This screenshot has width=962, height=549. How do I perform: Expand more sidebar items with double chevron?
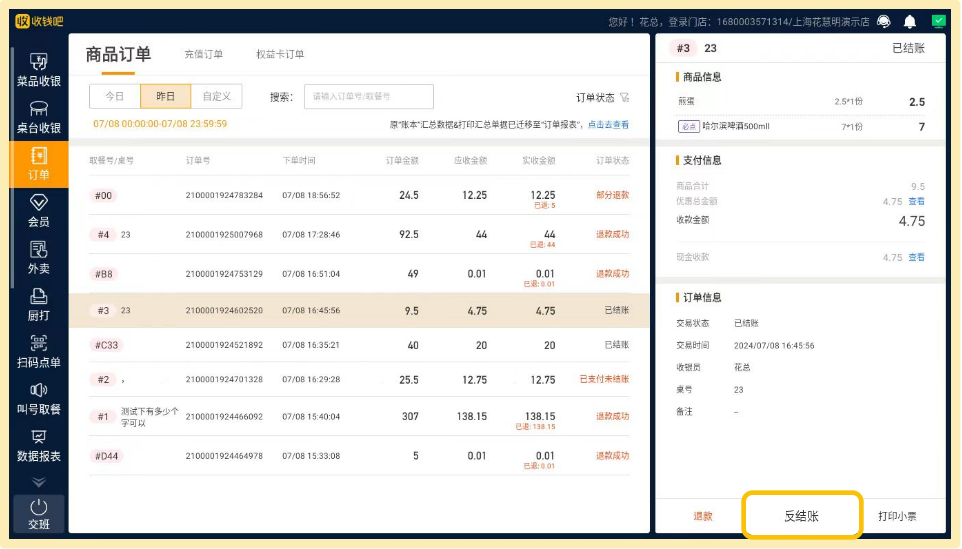pos(38,482)
